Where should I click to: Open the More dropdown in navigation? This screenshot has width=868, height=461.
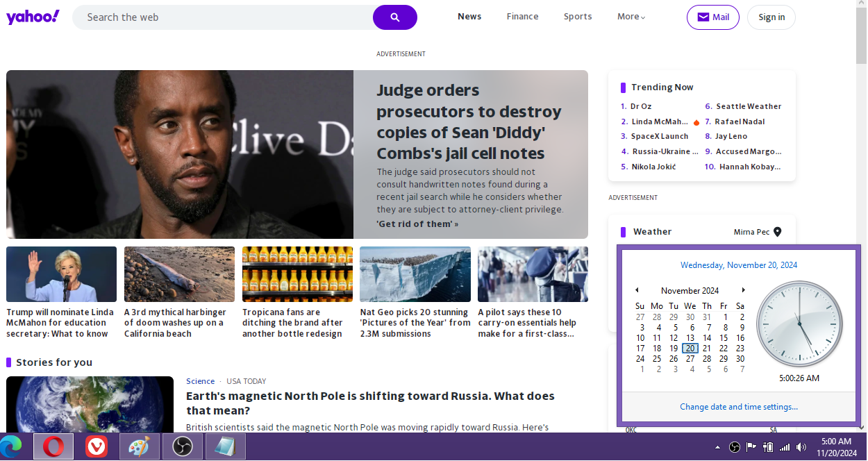click(631, 17)
